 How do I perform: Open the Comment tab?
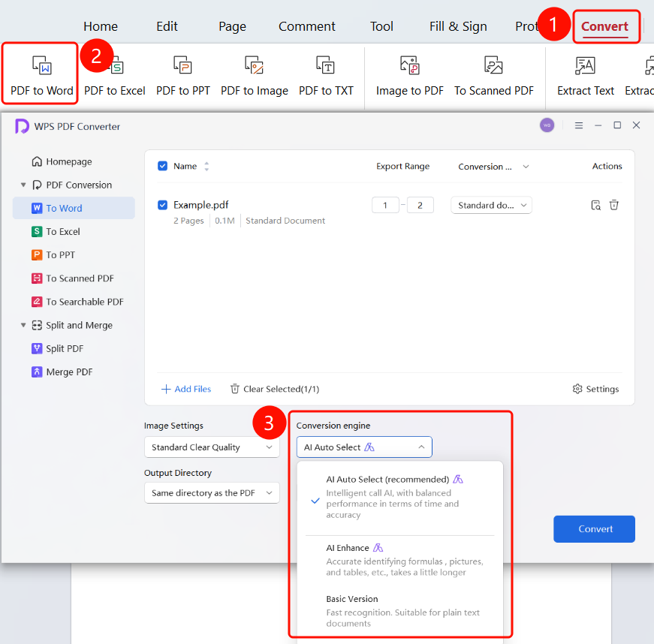pyautogui.click(x=307, y=26)
